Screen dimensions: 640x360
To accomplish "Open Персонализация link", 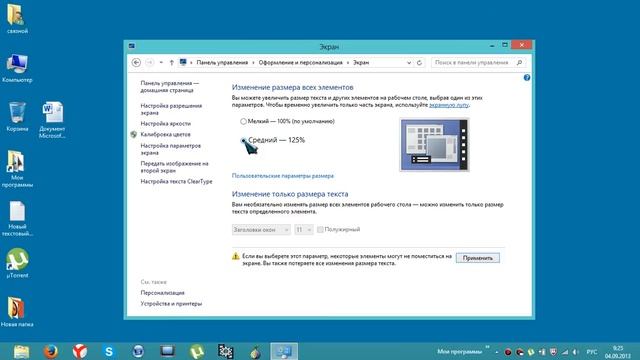I will point(162,293).
